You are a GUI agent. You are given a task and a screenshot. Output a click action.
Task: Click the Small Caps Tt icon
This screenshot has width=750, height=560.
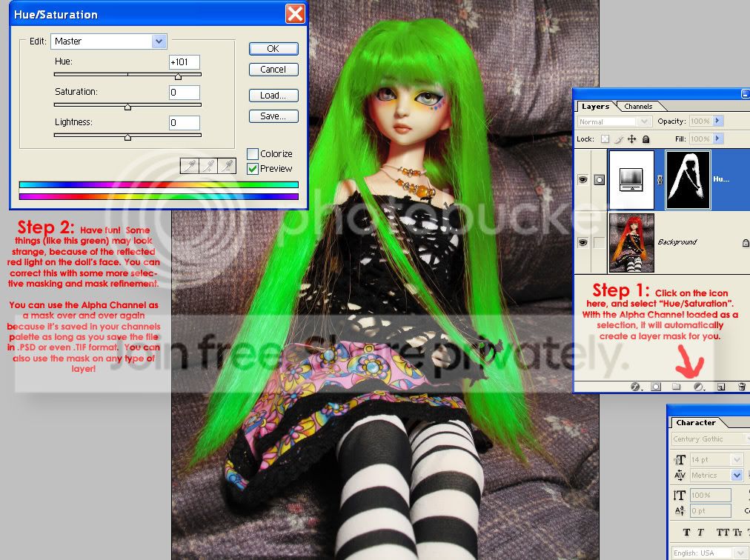(x=738, y=533)
